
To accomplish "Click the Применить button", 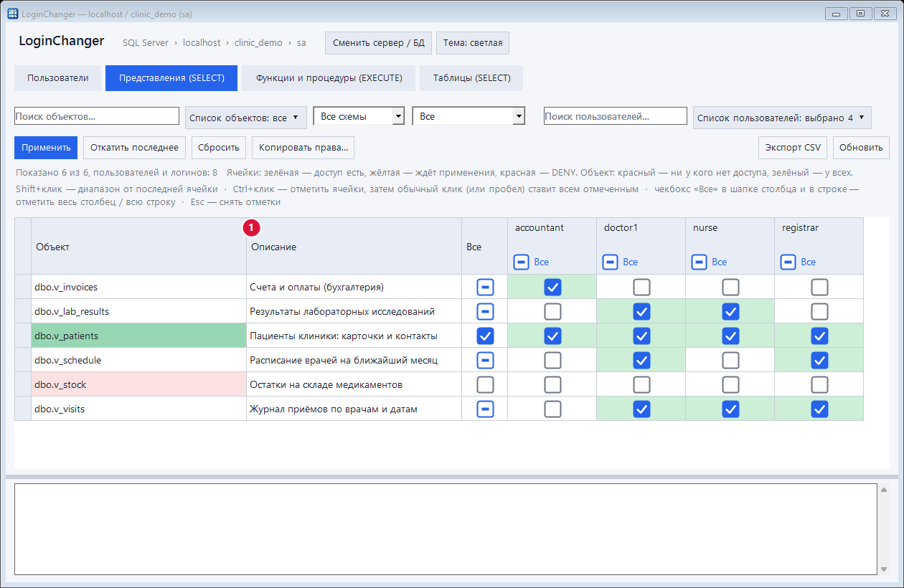I will (45, 148).
